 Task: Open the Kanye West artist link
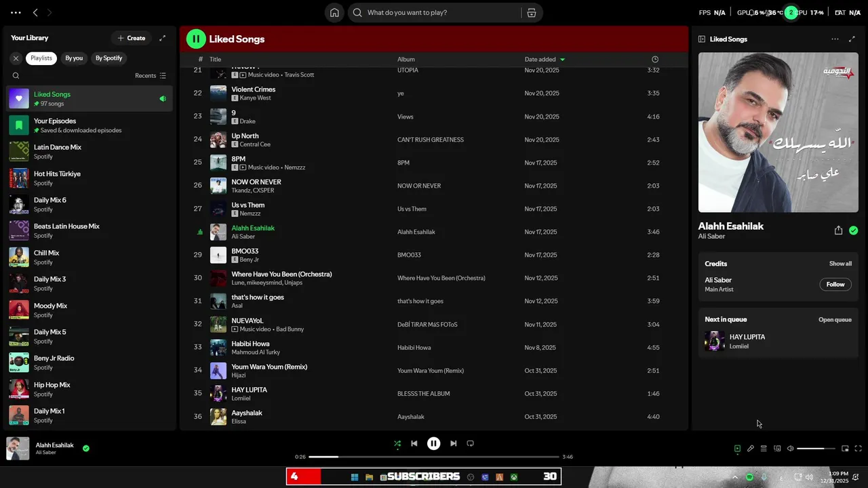(x=255, y=98)
